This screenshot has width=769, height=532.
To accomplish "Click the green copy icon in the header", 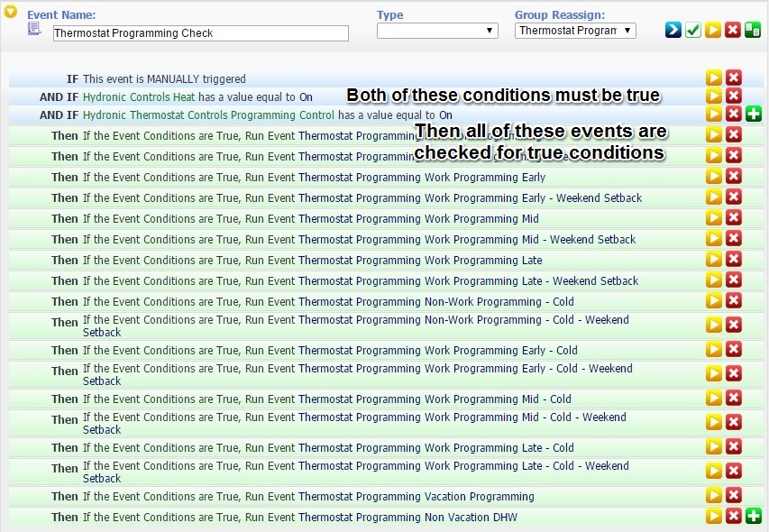I will click(753, 30).
